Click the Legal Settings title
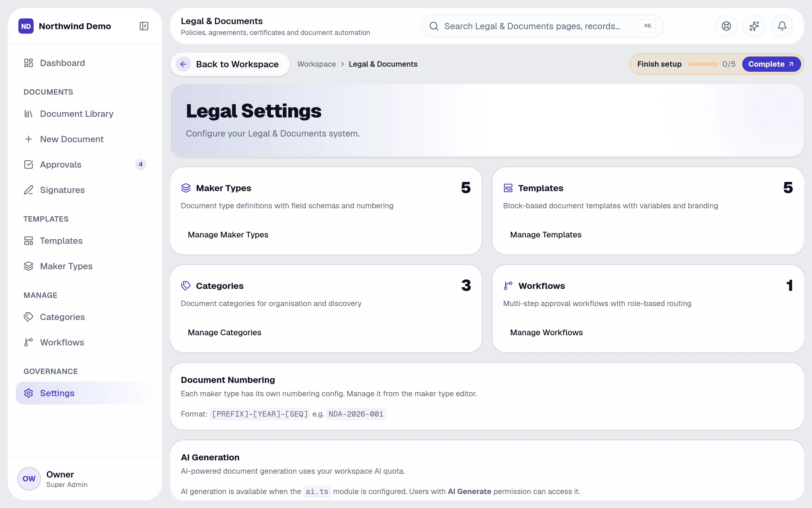The height and width of the screenshot is (508, 812). (254, 111)
